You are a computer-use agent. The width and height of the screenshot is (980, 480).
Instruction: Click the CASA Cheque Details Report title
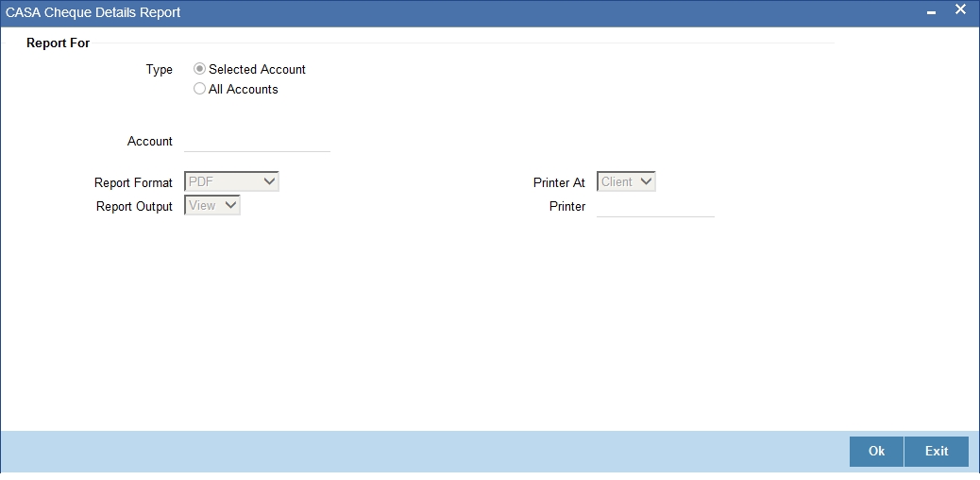click(93, 12)
